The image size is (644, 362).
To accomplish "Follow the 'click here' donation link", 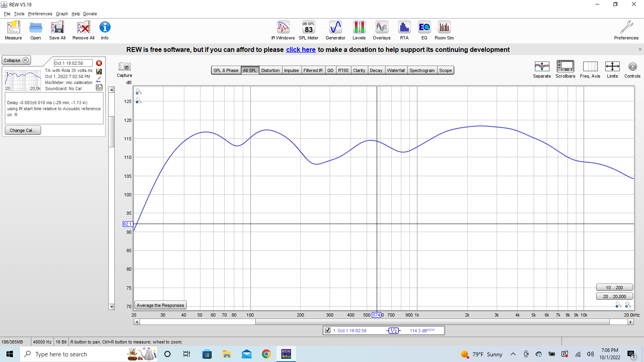I will 301,49.
